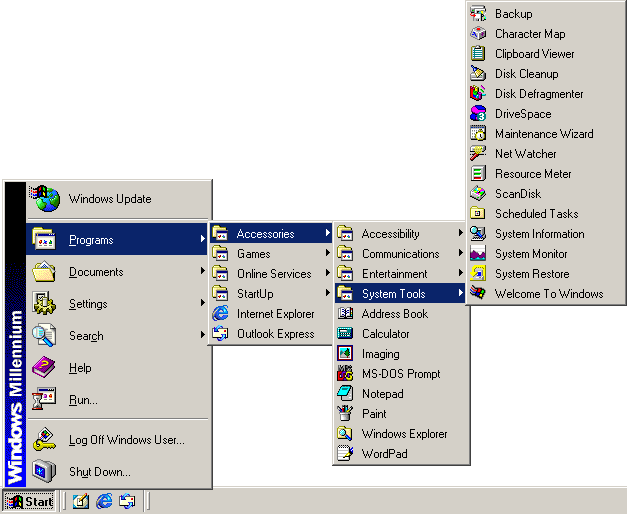Click the Notepad icon
This screenshot has height=514, width=627.
point(345,394)
